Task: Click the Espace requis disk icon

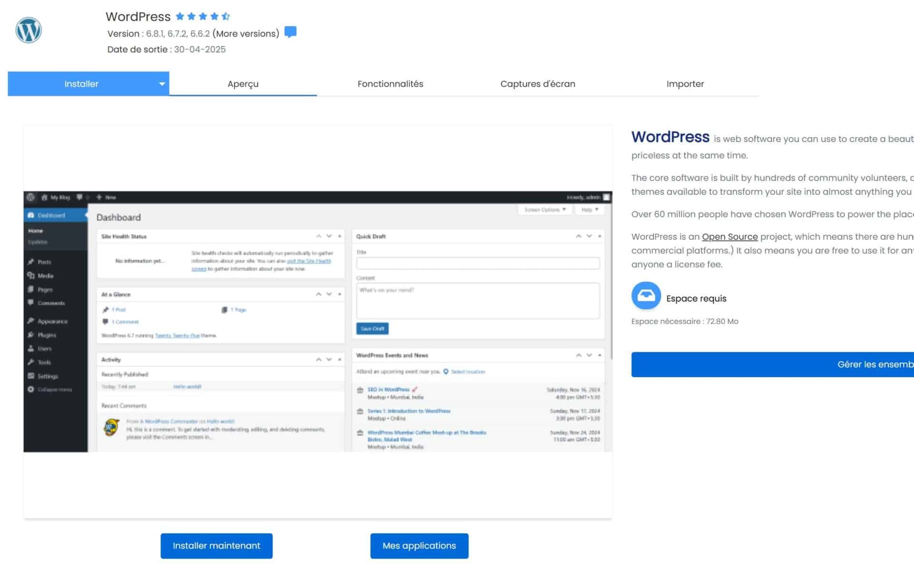Action: click(646, 296)
